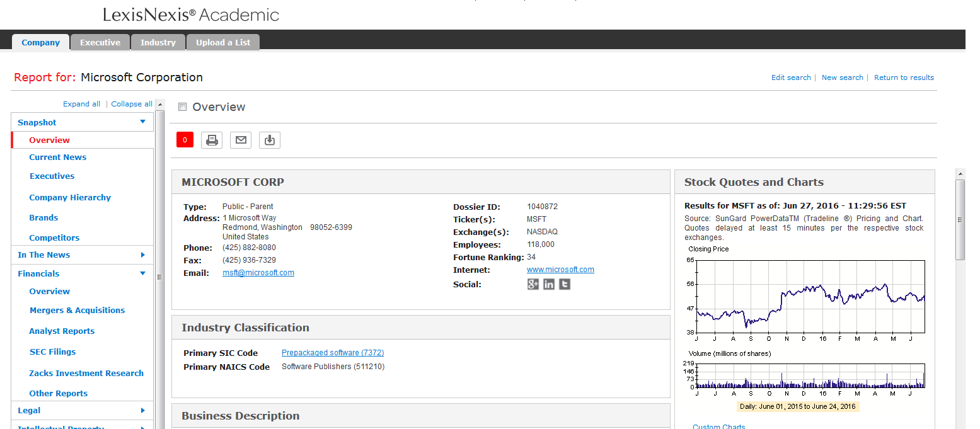The width and height of the screenshot is (980, 429).
Task: Click the msft@microsoft.com email link
Action: click(258, 273)
